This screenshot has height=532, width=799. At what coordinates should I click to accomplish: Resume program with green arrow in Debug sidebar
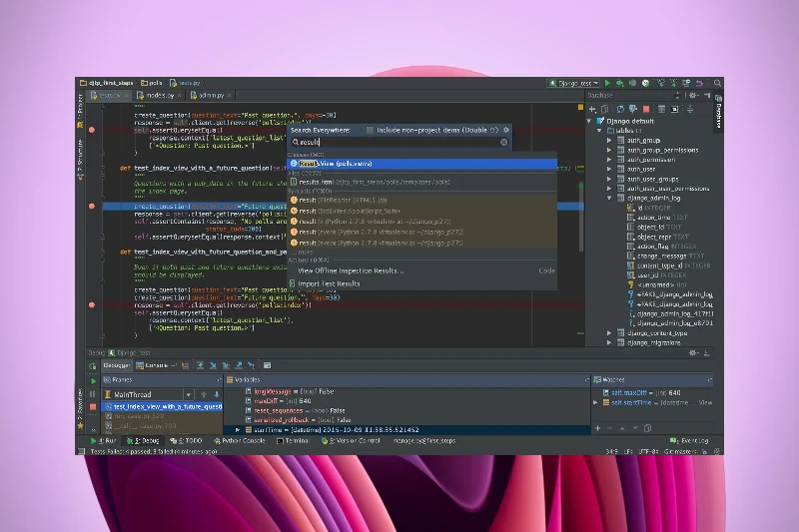pyautogui.click(x=93, y=381)
